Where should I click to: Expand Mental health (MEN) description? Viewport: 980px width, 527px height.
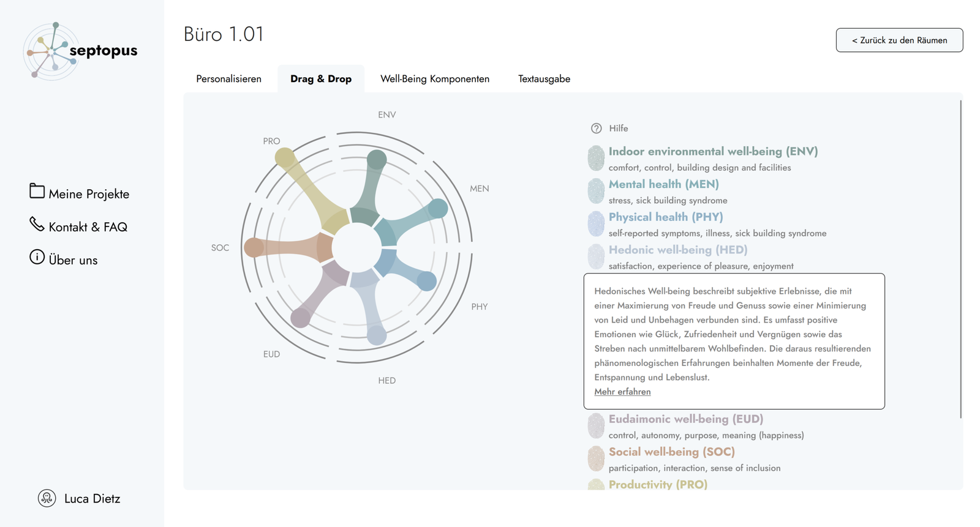pos(663,184)
